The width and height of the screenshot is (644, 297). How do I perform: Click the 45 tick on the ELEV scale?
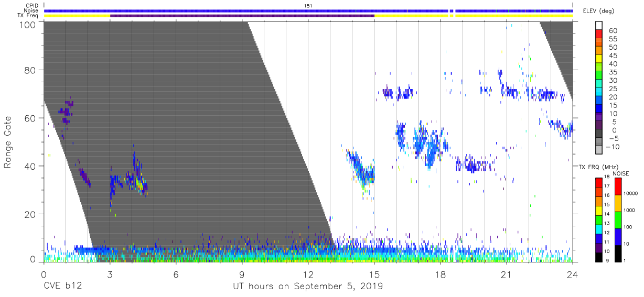pos(613,56)
